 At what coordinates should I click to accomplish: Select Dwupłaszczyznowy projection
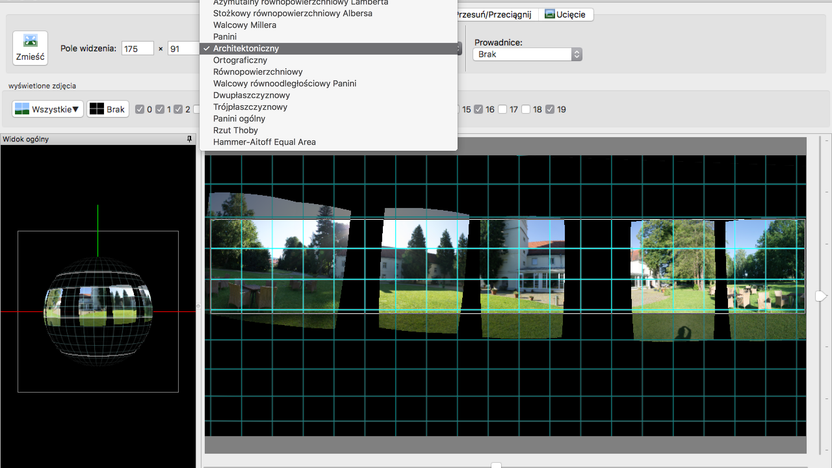328,95
